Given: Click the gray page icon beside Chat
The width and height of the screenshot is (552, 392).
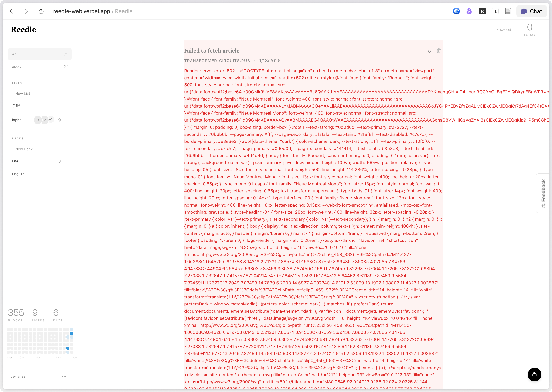Looking at the screenshot, I should [x=508, y=11].
